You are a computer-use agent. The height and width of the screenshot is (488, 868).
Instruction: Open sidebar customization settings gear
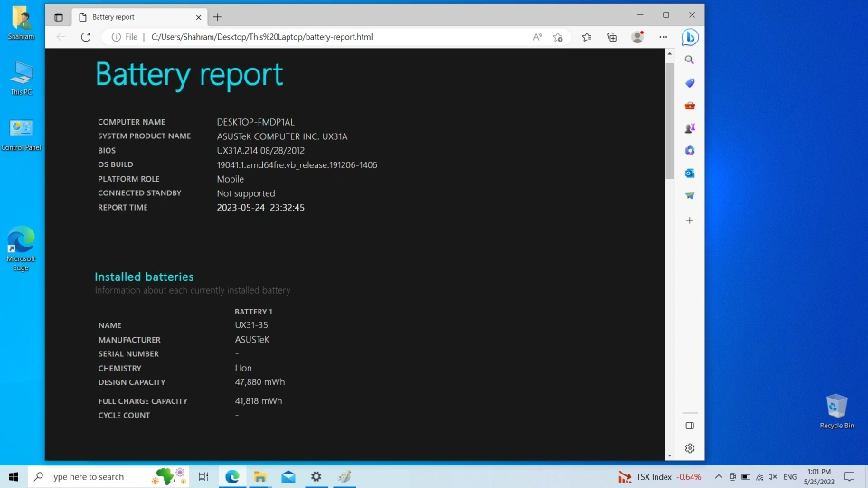[690, 448]
